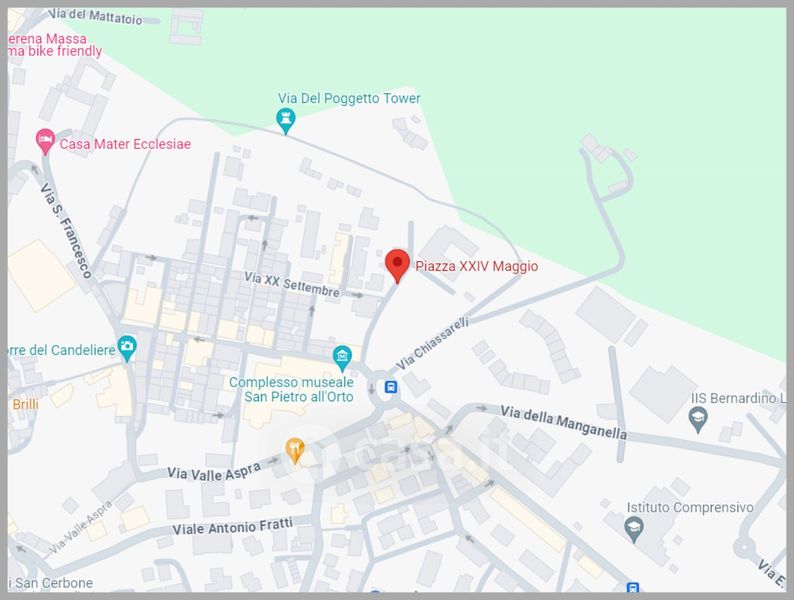Click the Torre del Candeliere camera icon
The image size is (794, 600).
[127, 348]
